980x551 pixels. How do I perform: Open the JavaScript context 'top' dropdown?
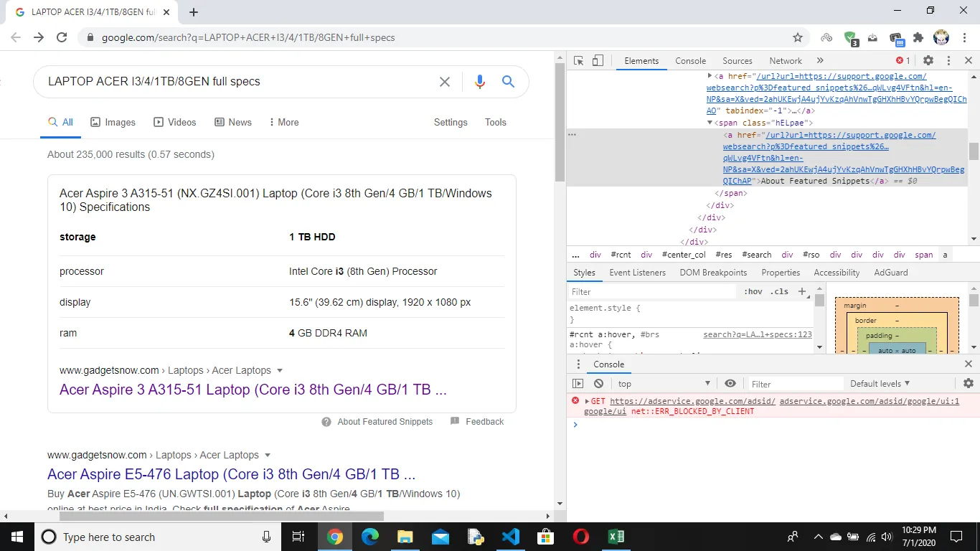click(x=664, y=384)
